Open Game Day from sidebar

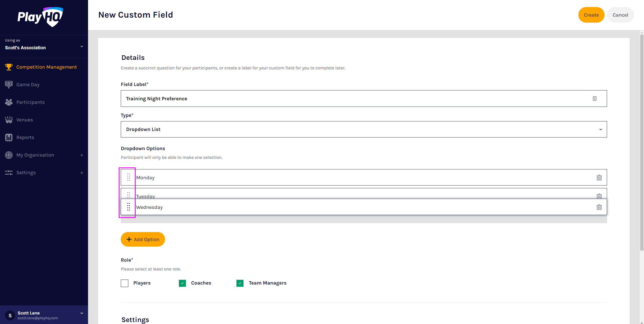tap(28, 85)
